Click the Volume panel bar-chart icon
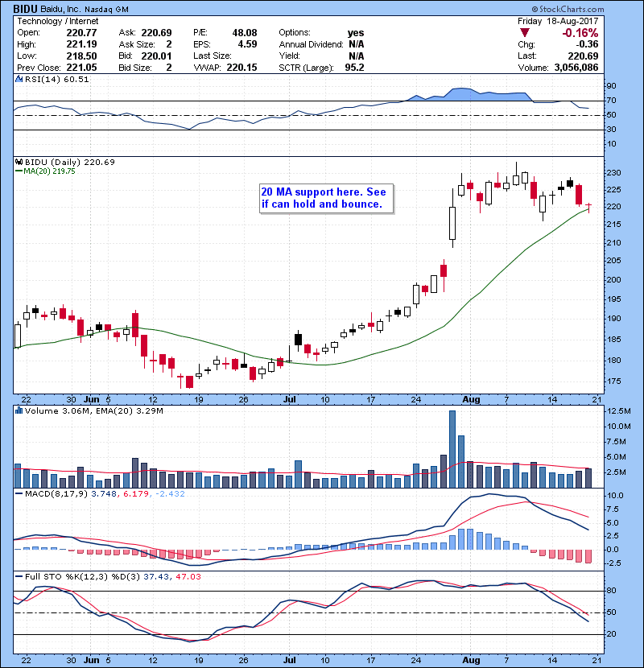The height and width of the screenshot is (668, 644). click(x=19, y=410)
